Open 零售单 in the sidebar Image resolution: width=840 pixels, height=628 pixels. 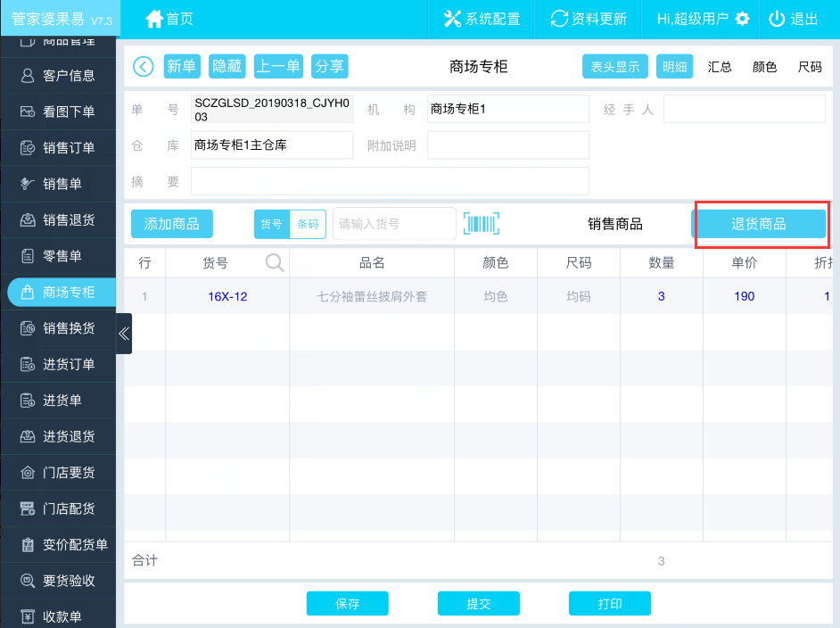point(58,256)
